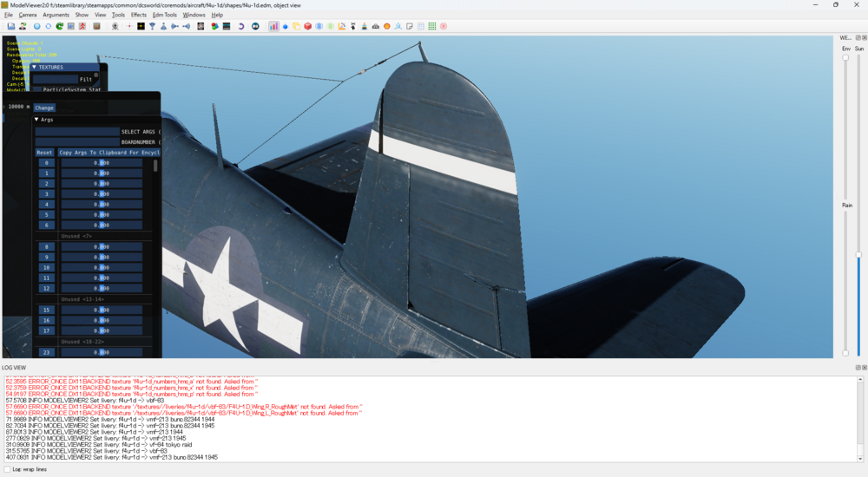Screen dimensions: 868x477
Task: Click the textures Filter input field
Action: (x=56, y=79)
